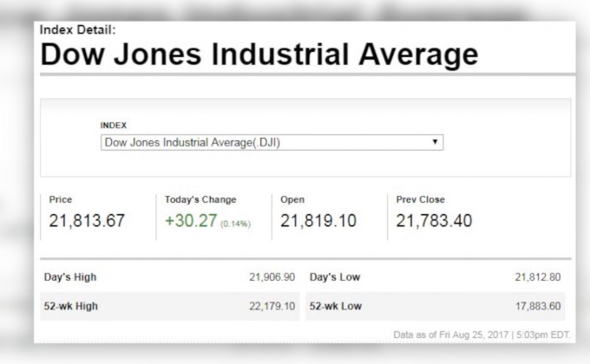The height and width of the screenshot is (364, 590).
Task: Open the Dow Jones Industrial Average(.DJI) index dropdown
Action: click(271, 141)
